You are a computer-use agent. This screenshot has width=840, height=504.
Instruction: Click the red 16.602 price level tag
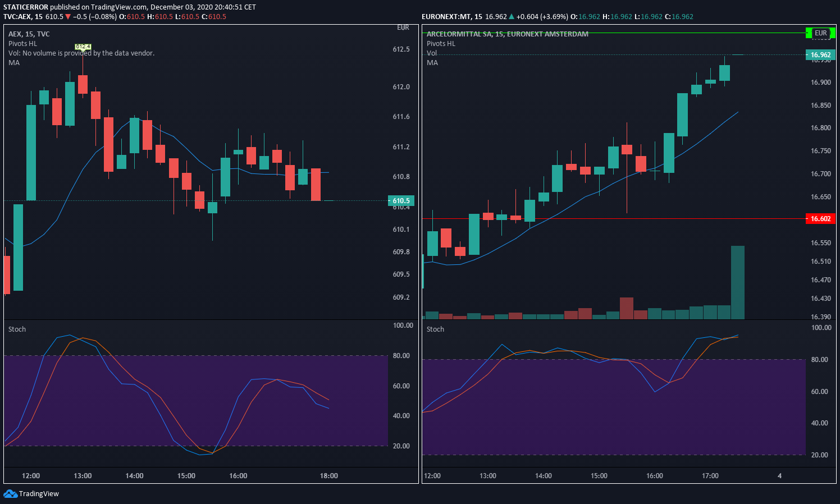820,219
